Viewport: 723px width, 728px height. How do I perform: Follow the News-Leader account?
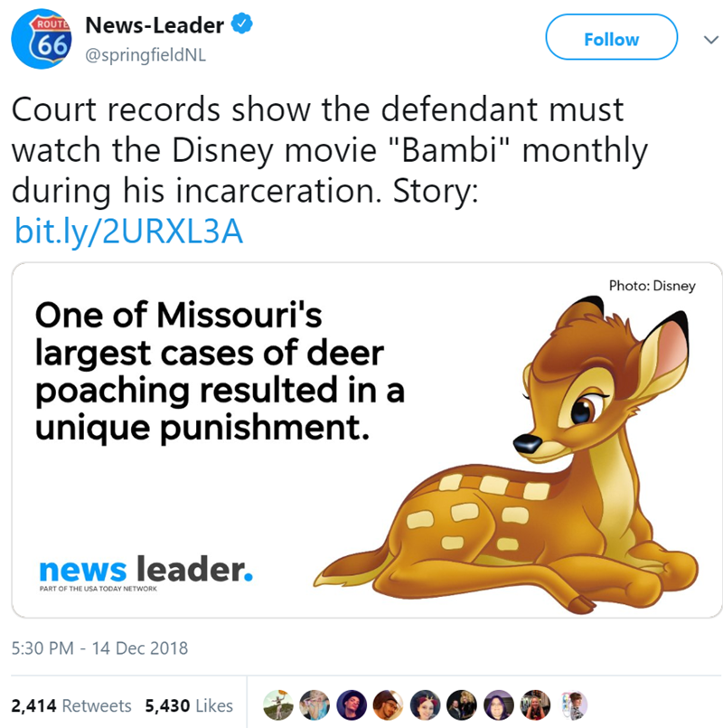click(x=611, y=37)
